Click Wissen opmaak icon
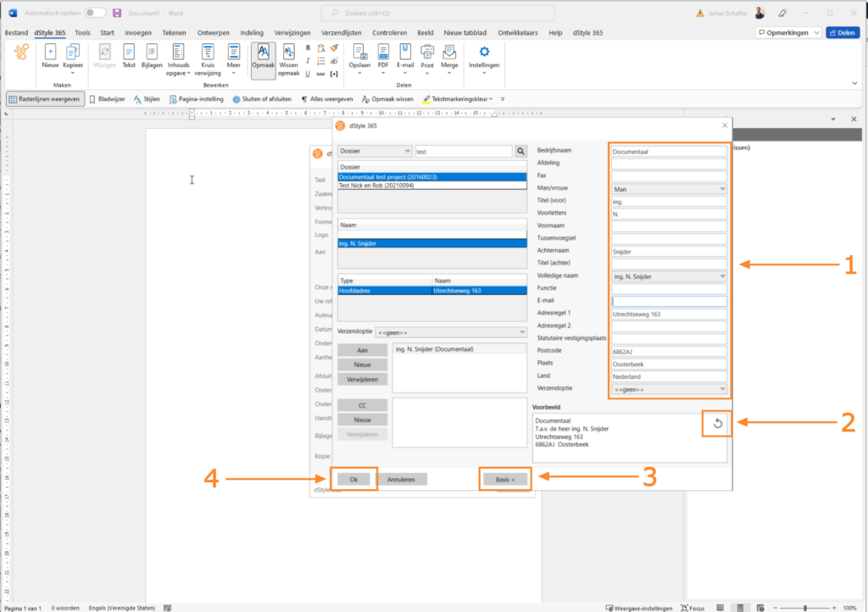This screenshot has height=612, width=868. coord(288,60)
